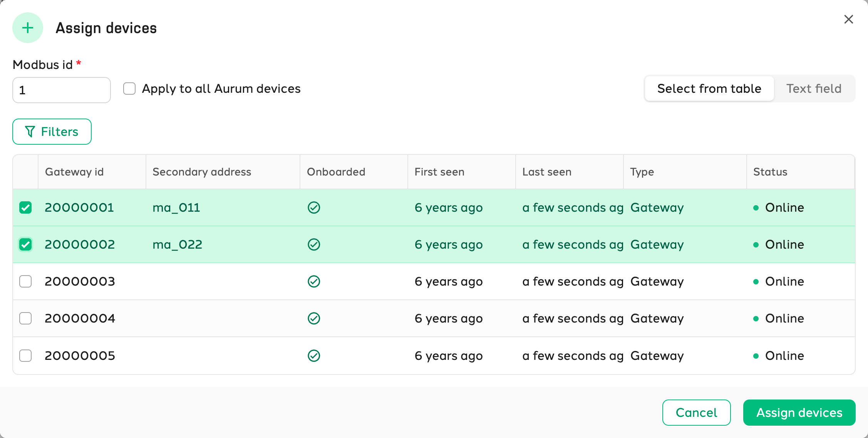This screenshot has height=438, width=868.
Task: Uncheck the row for gateway 20000001
Action: click(x=25, y=207)
